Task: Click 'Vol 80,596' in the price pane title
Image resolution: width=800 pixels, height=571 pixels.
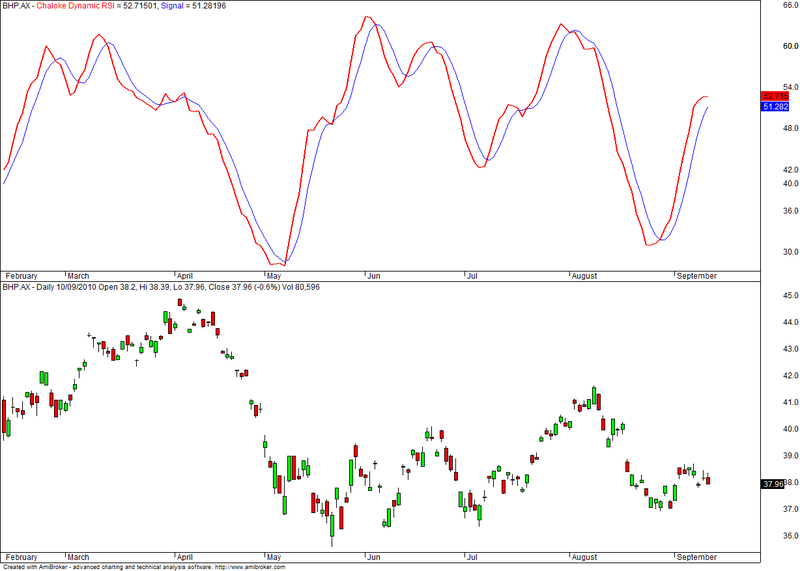Action: pos(301,287)
